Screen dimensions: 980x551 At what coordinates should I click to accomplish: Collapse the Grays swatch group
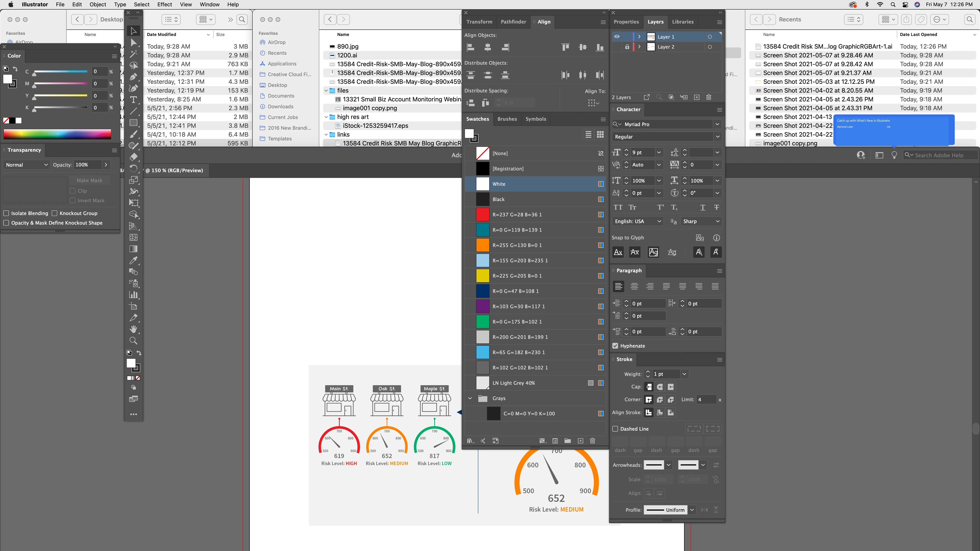coord(470,398)
